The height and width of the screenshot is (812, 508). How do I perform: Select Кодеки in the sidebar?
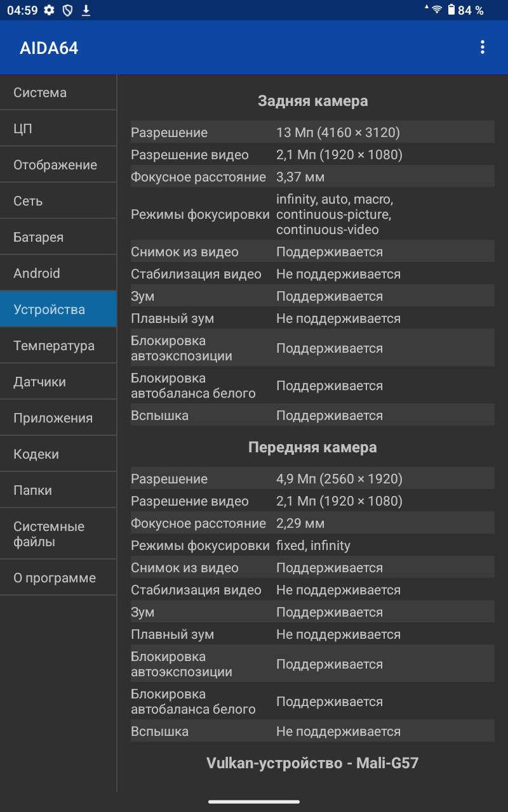point(58,454)
